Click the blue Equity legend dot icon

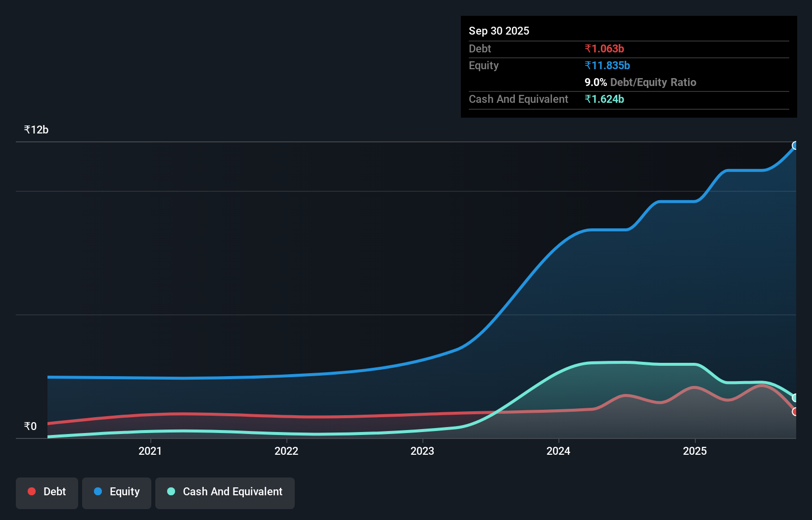(98, 491)
